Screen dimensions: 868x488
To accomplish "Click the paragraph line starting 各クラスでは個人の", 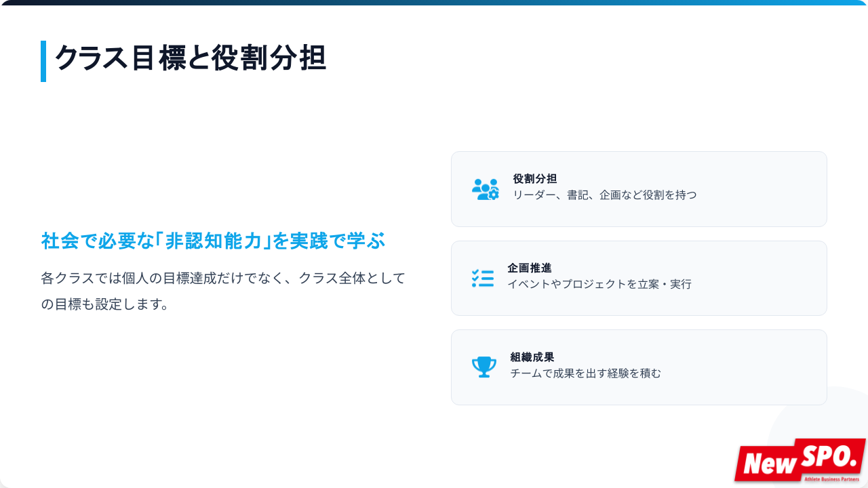I will 223,278.
